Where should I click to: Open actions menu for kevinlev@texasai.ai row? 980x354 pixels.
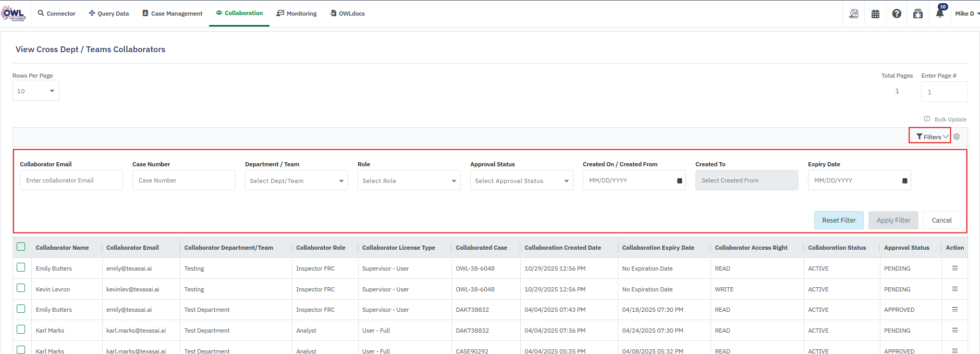pyautogui.click(x=954, y=289)
